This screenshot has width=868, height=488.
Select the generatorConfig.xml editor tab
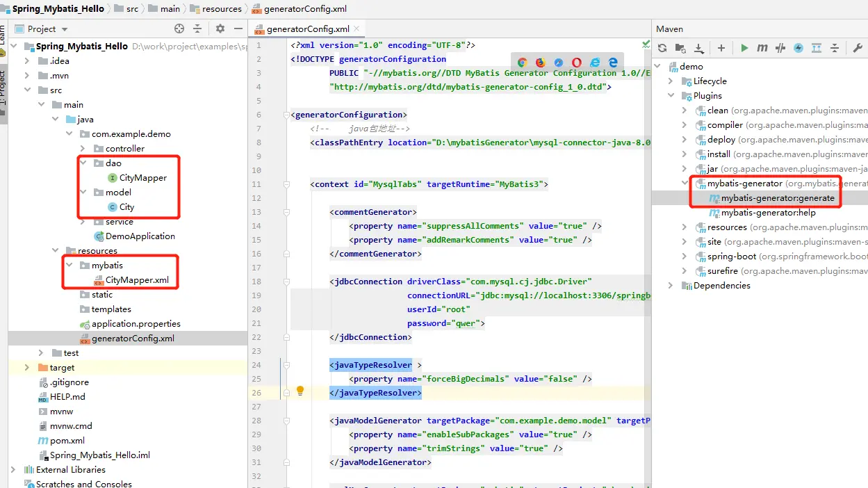(x=307, y=29)
